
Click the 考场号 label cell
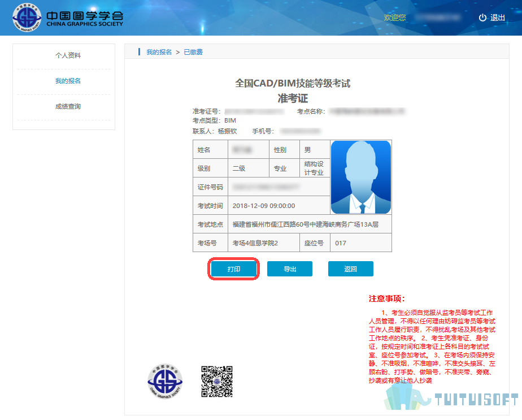coord(210,243)
